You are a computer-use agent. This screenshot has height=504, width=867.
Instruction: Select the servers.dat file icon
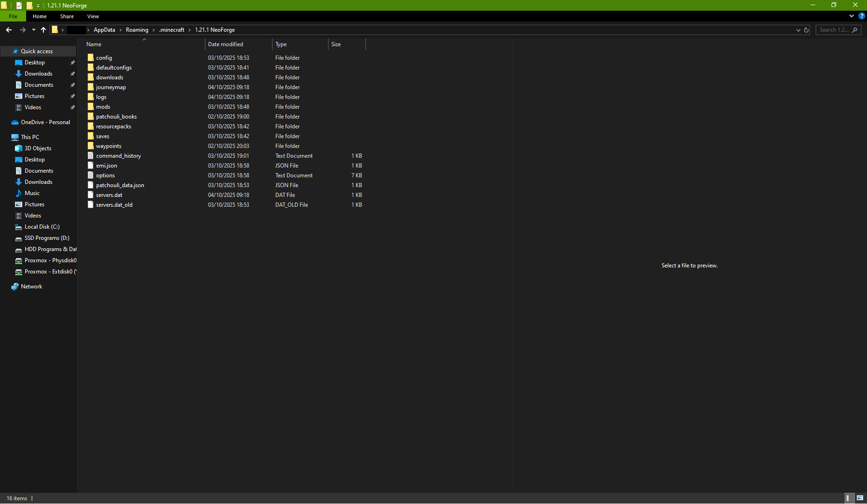click(x=91, y=195)
